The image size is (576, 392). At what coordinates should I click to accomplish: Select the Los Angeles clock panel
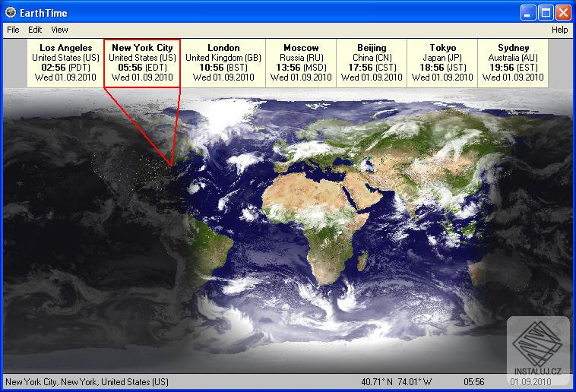click(x=65, y=63)
